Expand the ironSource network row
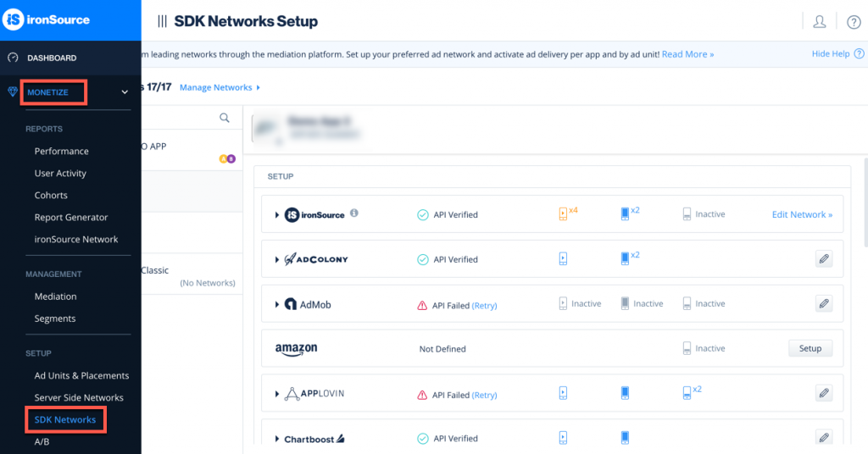The width and height of the screenshot is (868, 454). click(277, 214)
